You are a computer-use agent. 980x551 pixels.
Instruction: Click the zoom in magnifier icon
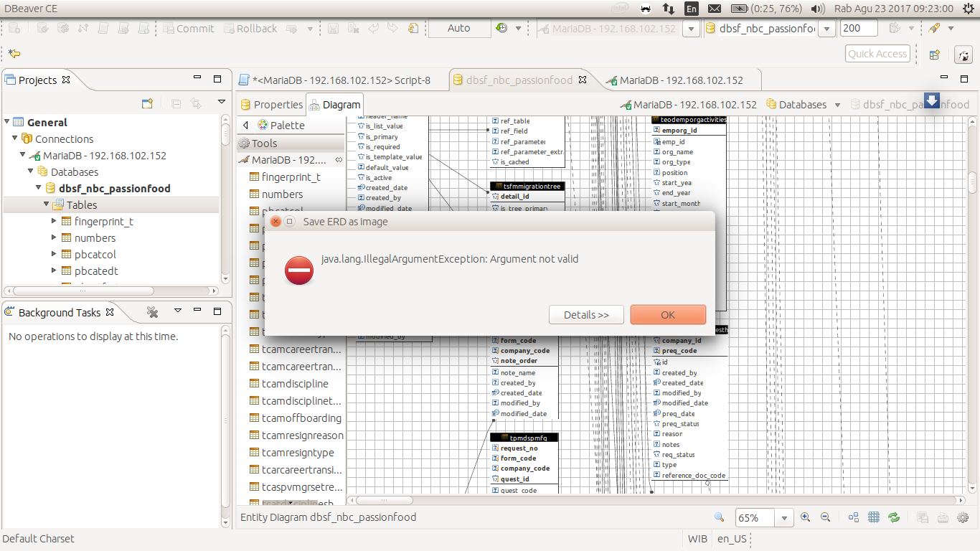[x=805, y=517]
